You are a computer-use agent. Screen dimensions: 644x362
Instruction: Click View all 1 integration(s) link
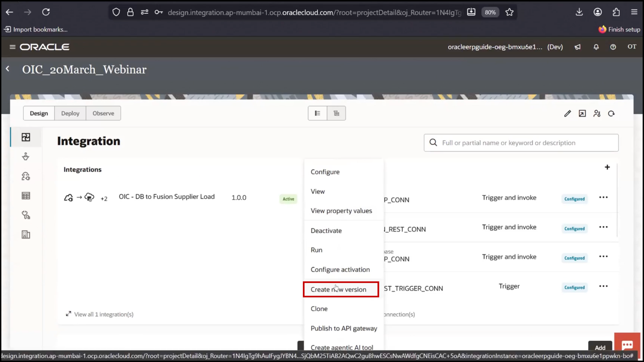point(100,314)
